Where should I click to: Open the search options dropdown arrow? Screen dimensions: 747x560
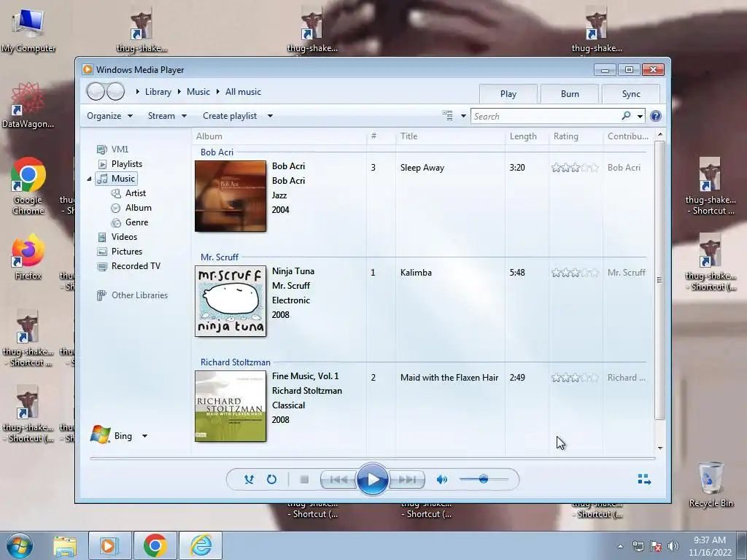(640, 116)
